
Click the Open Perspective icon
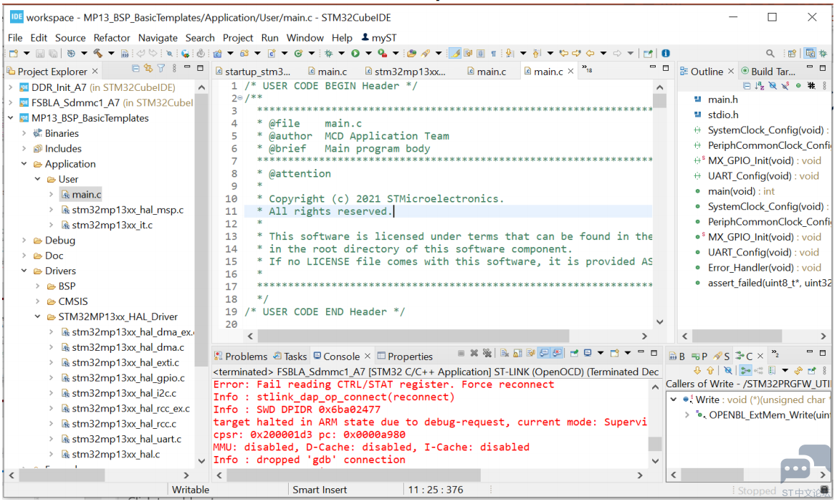tap(792, 53)
